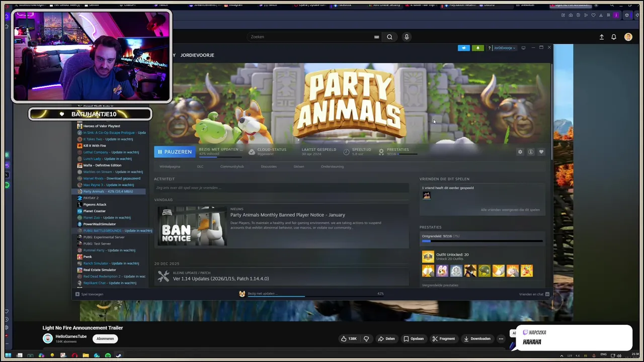Click the Speeltijd clock icon

coord(347,151)
